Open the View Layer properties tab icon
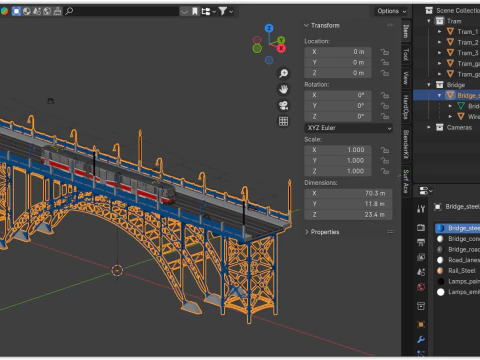The image size is (480, 360). [x=421, y=257]
